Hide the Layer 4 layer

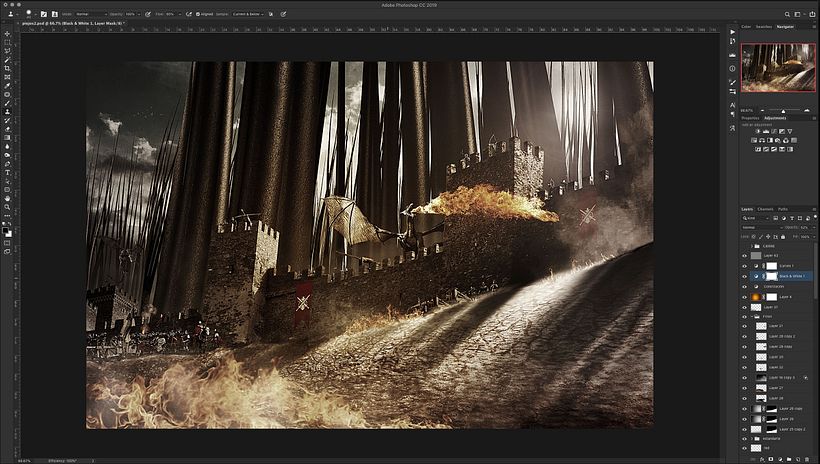click(745, 297)
